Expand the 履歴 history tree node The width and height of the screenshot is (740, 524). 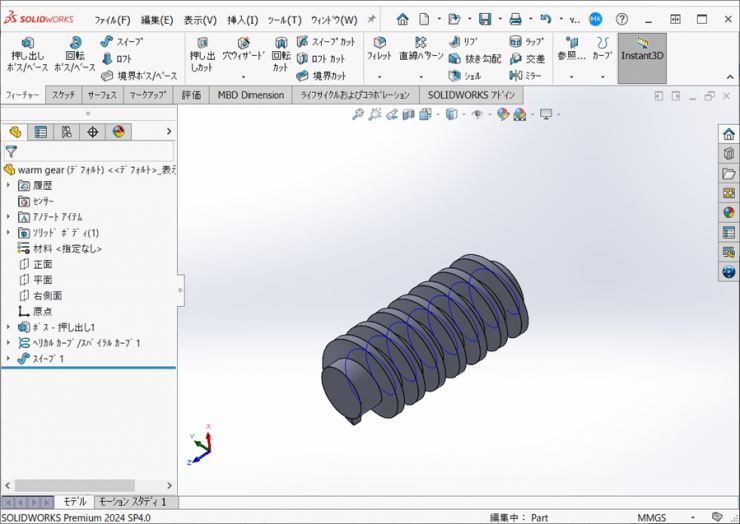pos(9,185)
